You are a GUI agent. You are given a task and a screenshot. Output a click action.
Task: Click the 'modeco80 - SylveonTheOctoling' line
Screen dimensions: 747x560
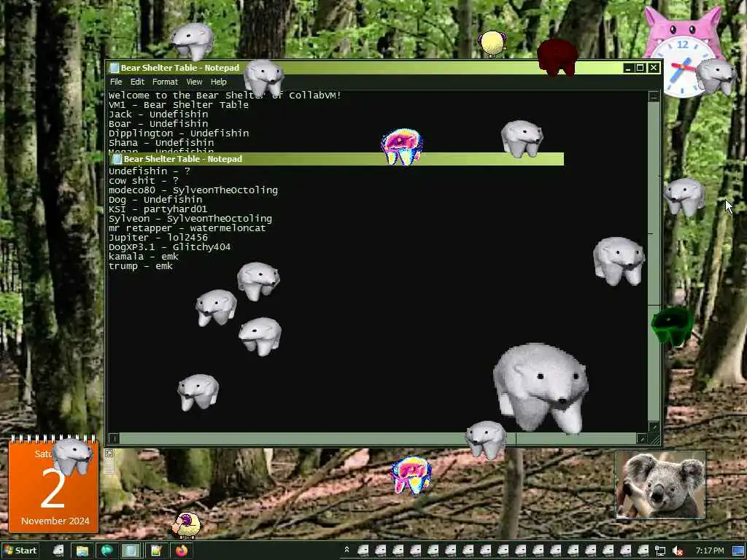click(193, 190)
